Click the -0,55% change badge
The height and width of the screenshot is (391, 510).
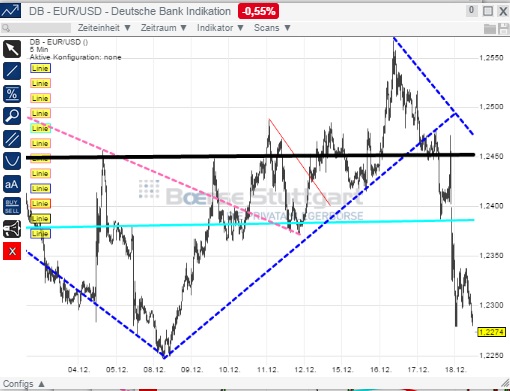pos(258,11)
